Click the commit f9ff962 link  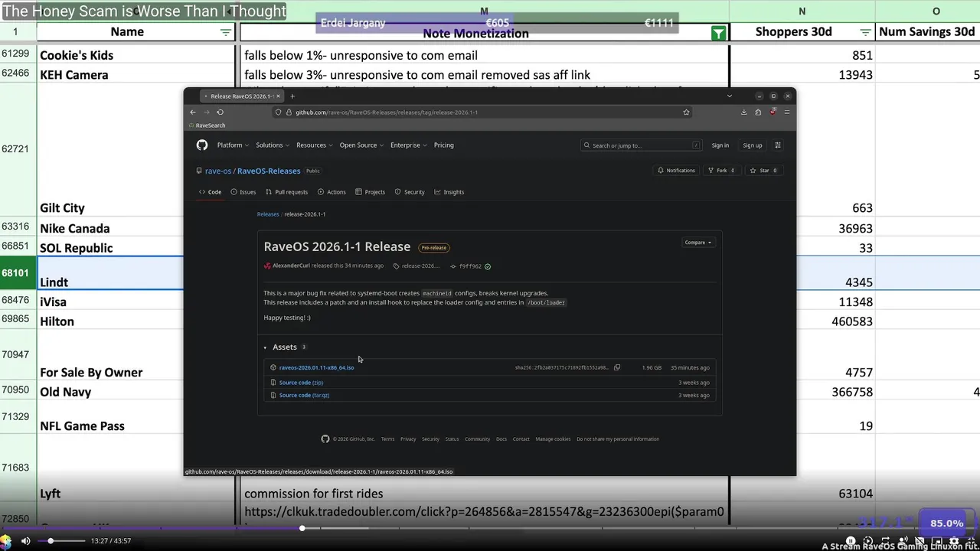coord(470,266)
